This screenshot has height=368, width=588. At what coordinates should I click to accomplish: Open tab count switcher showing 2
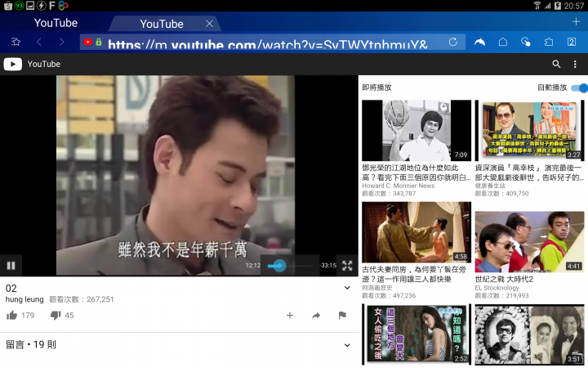tap(572, 42)
